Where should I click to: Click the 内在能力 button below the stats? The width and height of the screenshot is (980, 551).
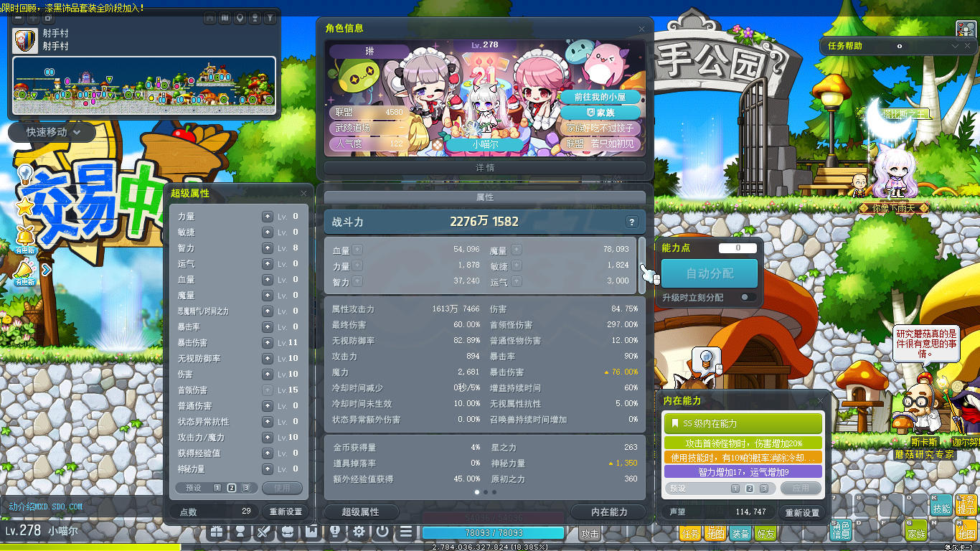click(609, 512)
